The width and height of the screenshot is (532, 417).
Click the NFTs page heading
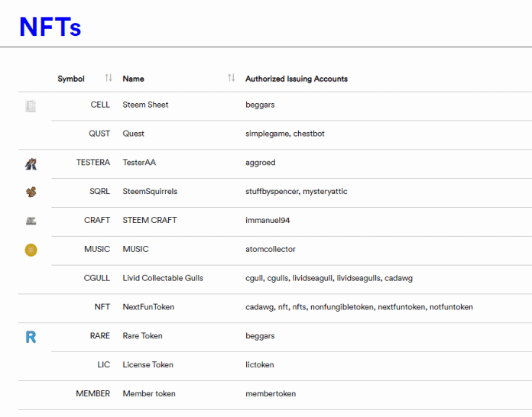coord(50,27)
